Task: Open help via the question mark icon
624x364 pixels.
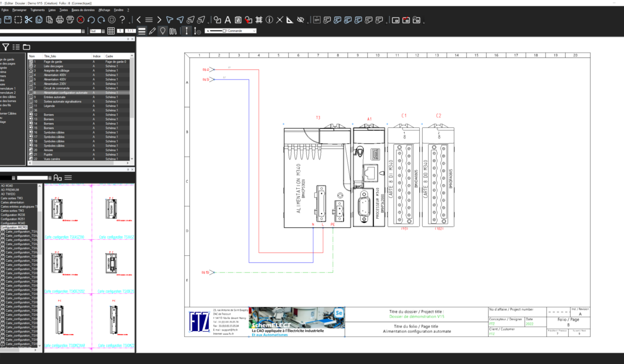Action: (122, 20)
